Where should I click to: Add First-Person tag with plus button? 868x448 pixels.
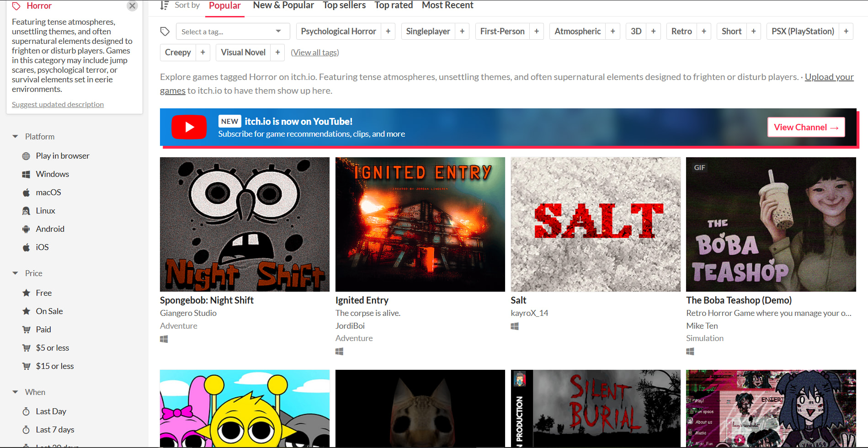(x=537, y=31)
